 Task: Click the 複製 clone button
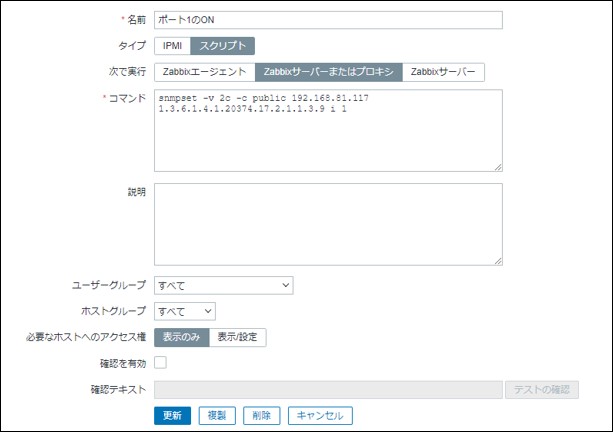[x=217, y=415]
